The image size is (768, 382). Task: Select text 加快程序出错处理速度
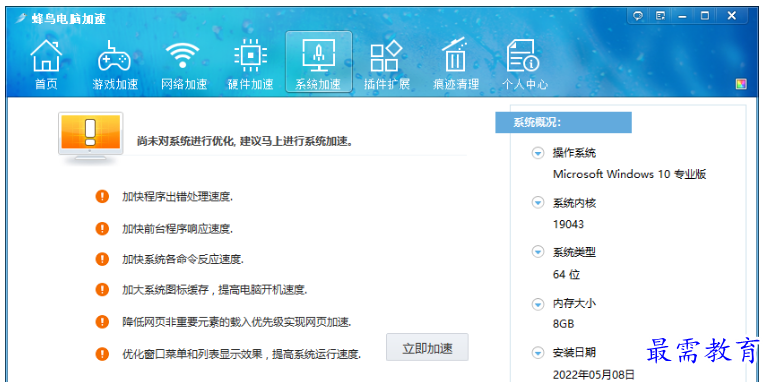[x=177, y=197]
